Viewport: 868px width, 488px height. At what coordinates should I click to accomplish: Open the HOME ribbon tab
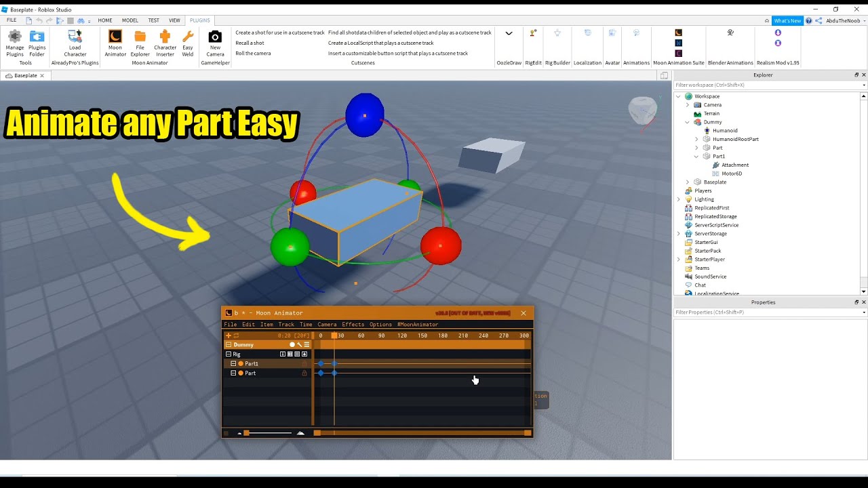coord(105,20)
